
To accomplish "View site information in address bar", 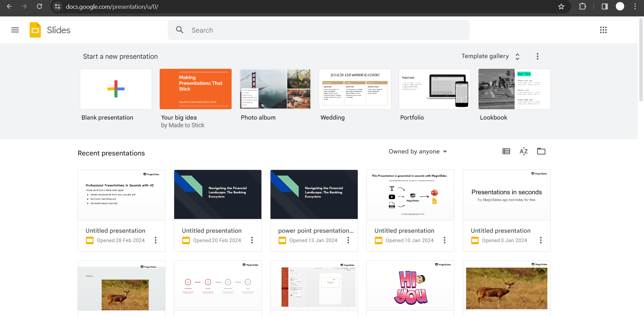I will point(58,6).
